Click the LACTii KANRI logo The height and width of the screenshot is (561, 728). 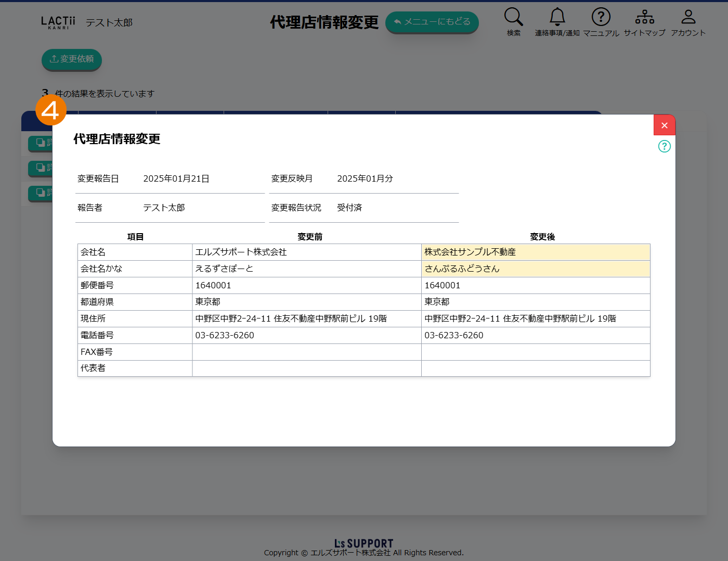58,22
